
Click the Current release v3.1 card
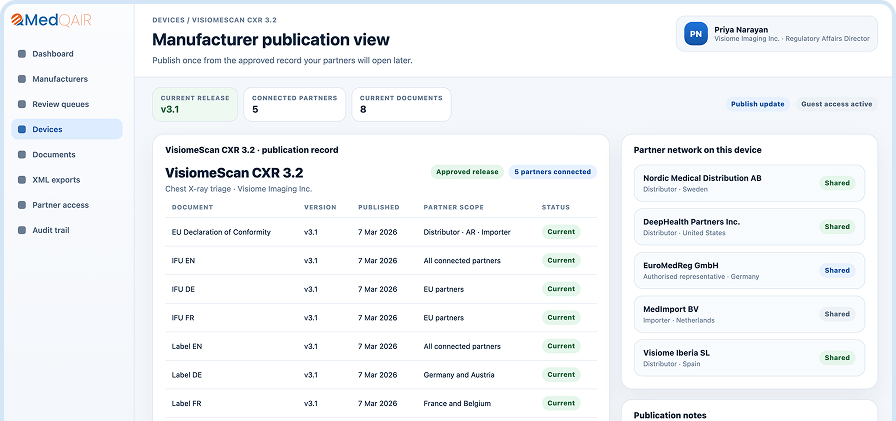coord(195,104)
